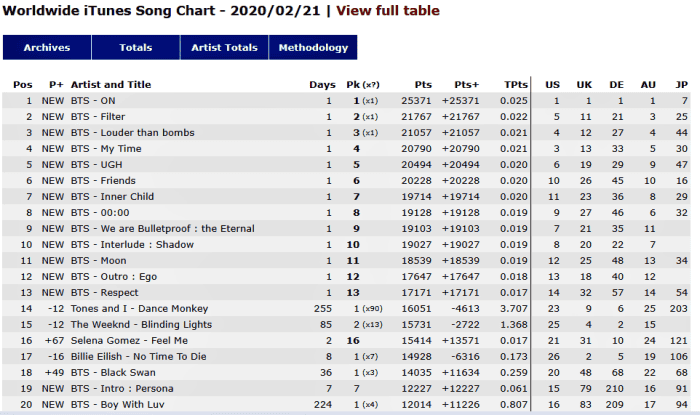Click the JP column header

[x=681, y=85]
